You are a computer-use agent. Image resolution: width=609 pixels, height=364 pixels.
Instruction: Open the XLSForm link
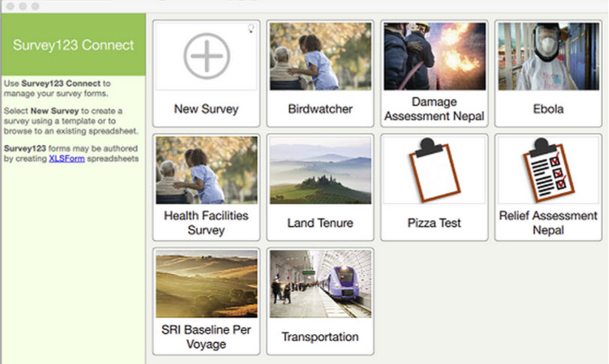coord(66,159)
